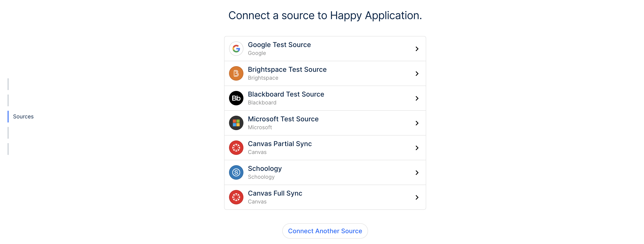Pick the Schoology source name
644x244 pixels.
point(265,169)
